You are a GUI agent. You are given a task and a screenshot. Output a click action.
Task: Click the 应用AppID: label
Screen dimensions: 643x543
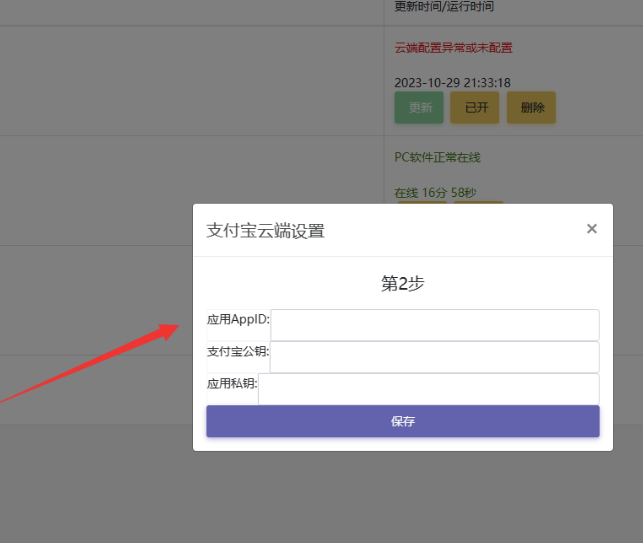(x=238, y=319)
